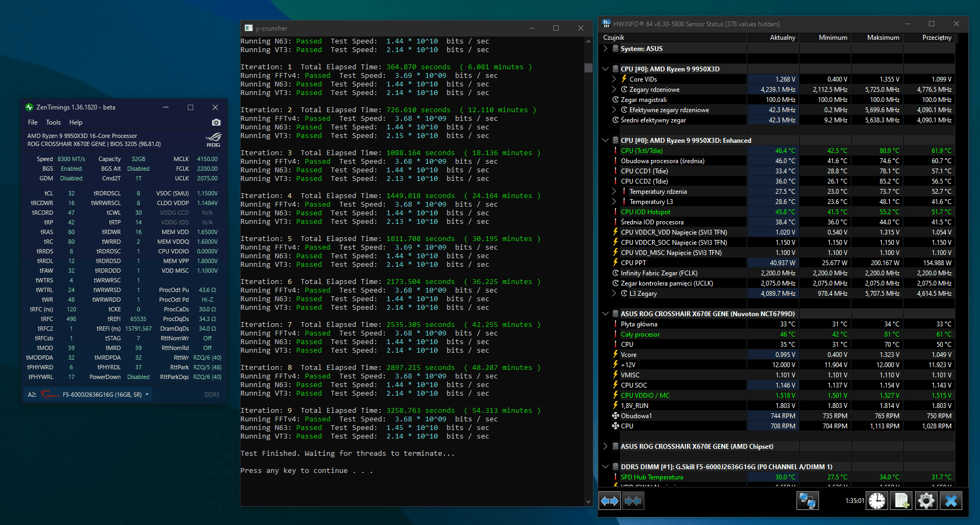Click the Minimum column header
This screenshot has width=980, height=525.
tap(825, 38)
